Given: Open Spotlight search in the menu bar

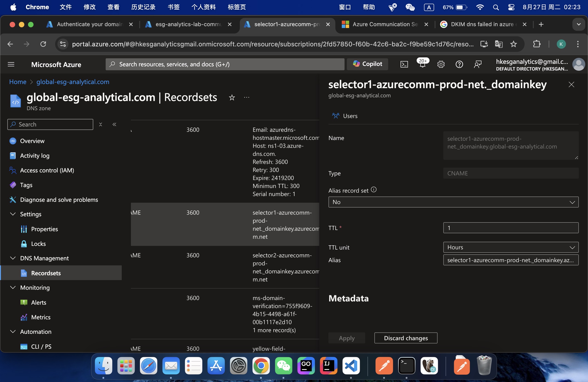Looking at the screenshot, I should (496, 7).
